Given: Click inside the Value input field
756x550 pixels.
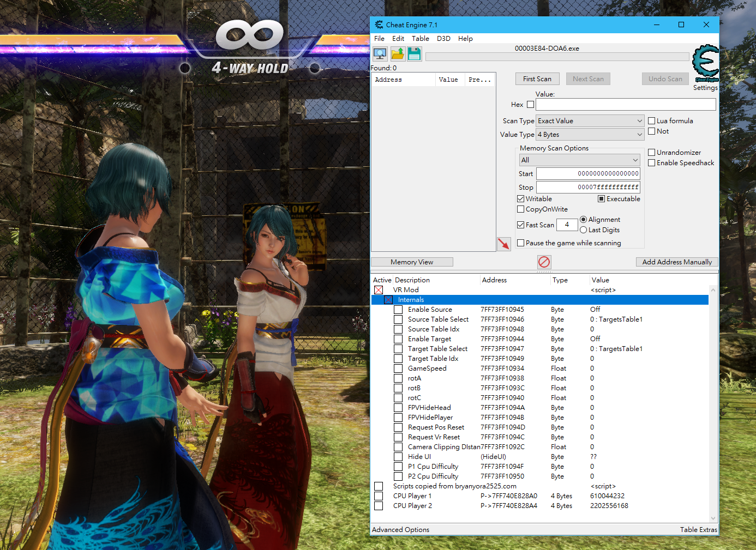Looking at the screenshot, I should coord(625,104).
